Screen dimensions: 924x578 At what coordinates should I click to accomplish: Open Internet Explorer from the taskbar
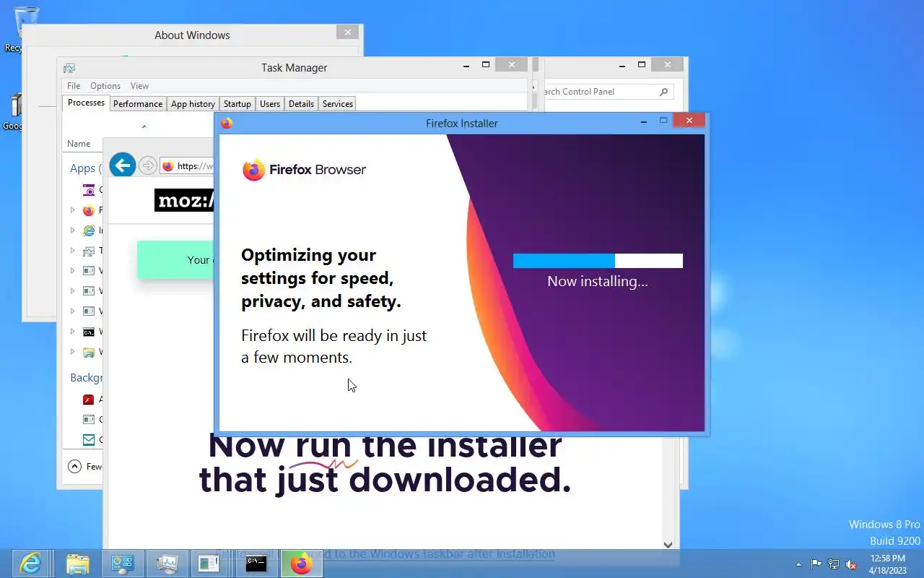tap(30, 563)
